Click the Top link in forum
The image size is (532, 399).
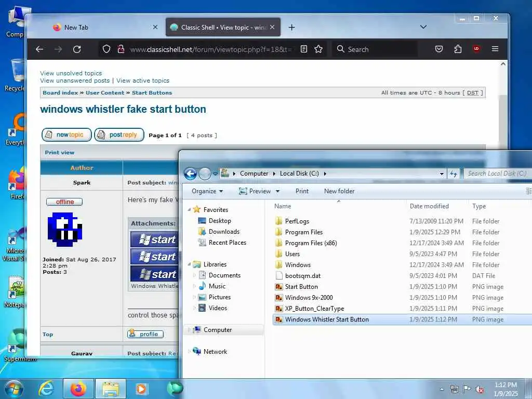(x=47, y=334)
